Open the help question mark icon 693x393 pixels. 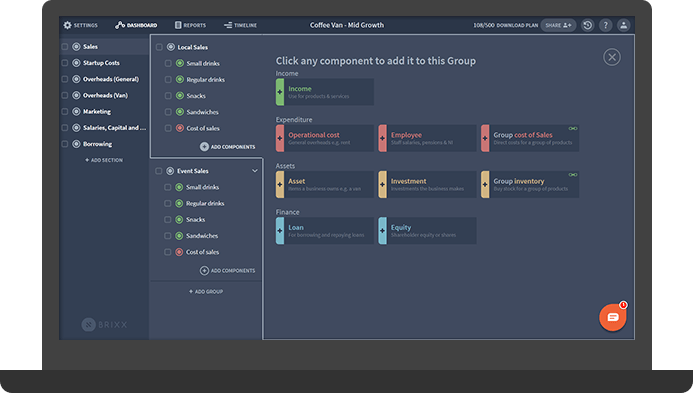point(605,25)
